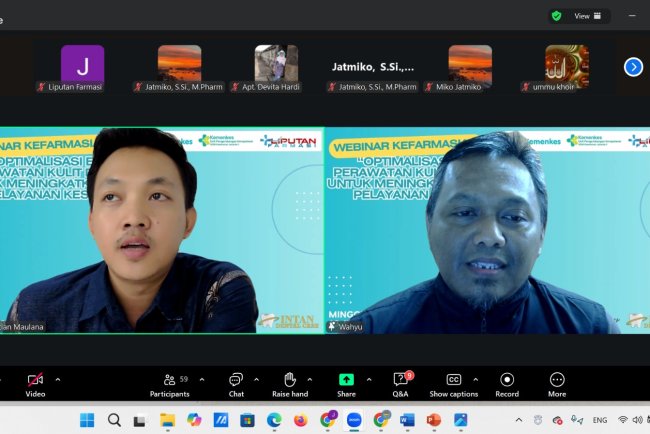Image resolution: width=650 pixels, height=434 pixels.
Task: Click the ENG language indicator
Action: (x=600, y=420)
